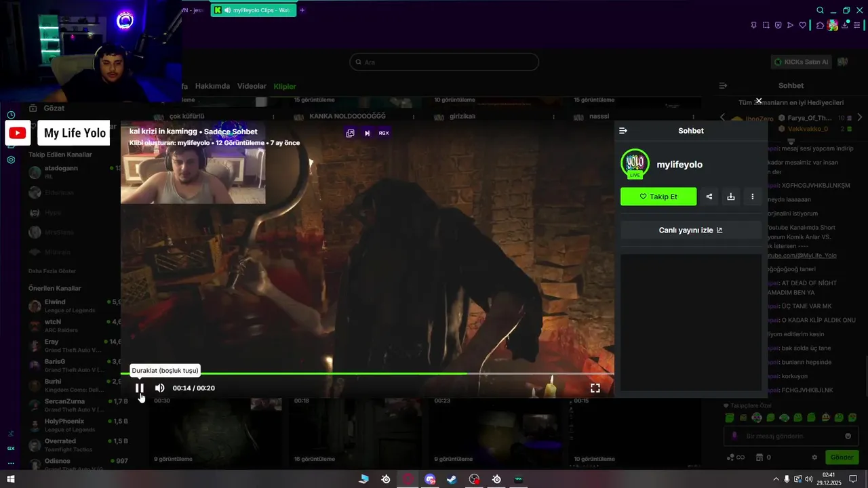Pause the clip playback
The image size is (868, 488).
coord(139,388)
